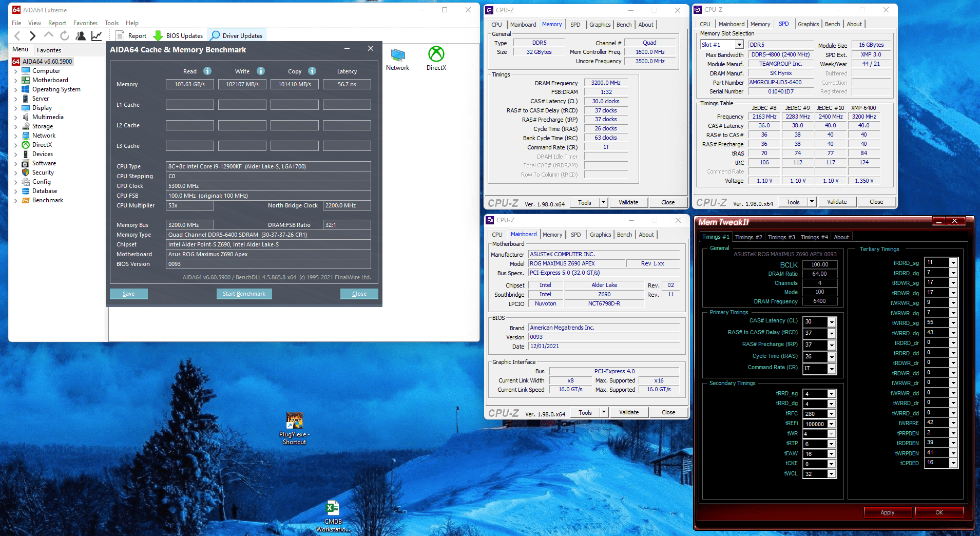Image resolution: width=980 pixels, height=536 pixels.
Task: Expand the Database tree node arrow
Action: pos(15,191)
